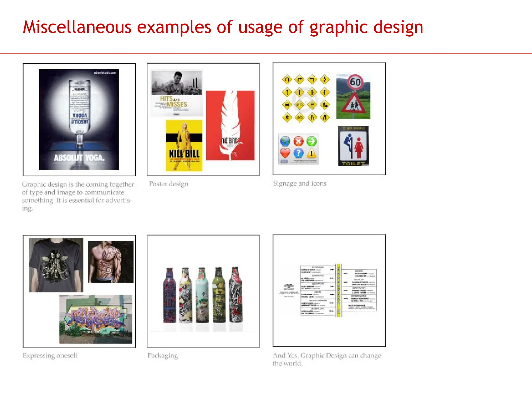Click the right-turn yellow road sign
Viewport: 532px width, 399px height.
pos(300,79)
